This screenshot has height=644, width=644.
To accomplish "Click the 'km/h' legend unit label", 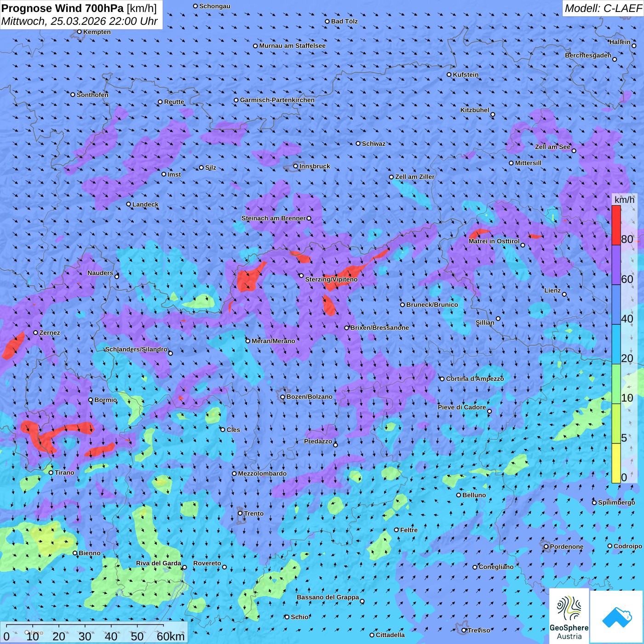I will [624, 199].
